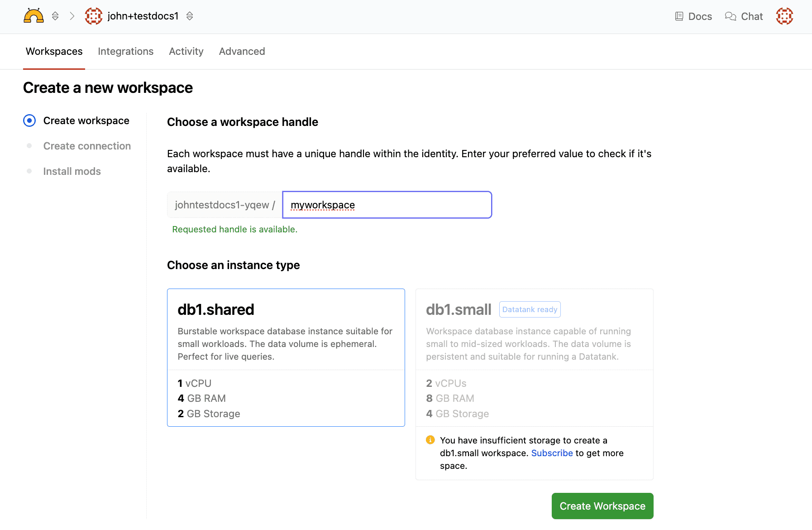Switch to the Integrations tab
The width and height of the screenshot is (812, 530).
coord(125,51)
